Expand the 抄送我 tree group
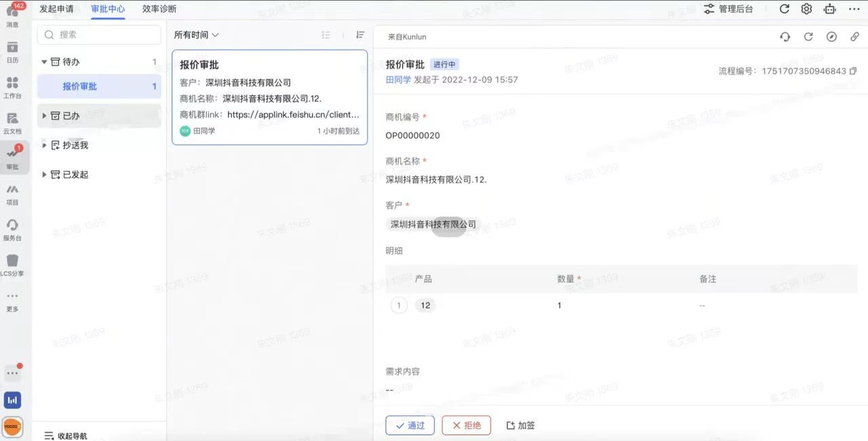The height and width of the screenshot is (441, 868). coord(44,145)
